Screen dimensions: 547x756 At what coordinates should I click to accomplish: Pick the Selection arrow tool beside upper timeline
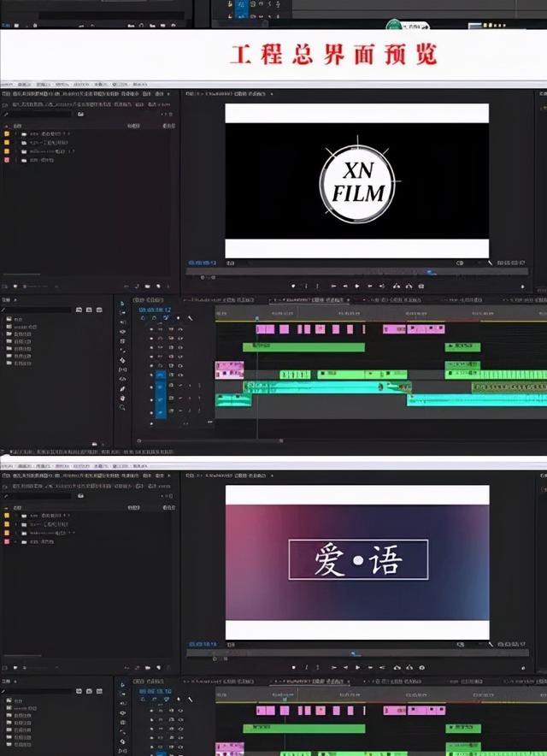coord(122,304)
